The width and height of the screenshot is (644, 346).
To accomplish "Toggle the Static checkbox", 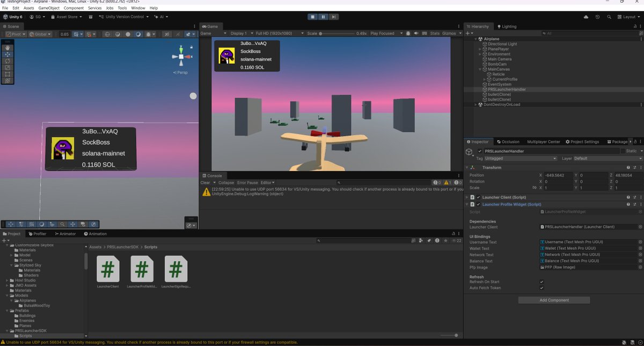I will [624, 152].
